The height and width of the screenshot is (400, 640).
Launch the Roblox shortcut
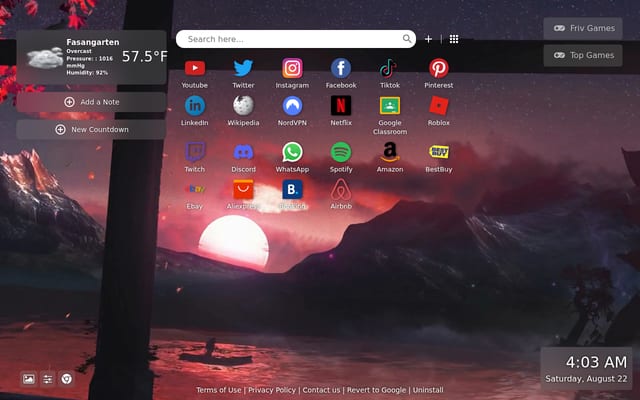[439, 106]
